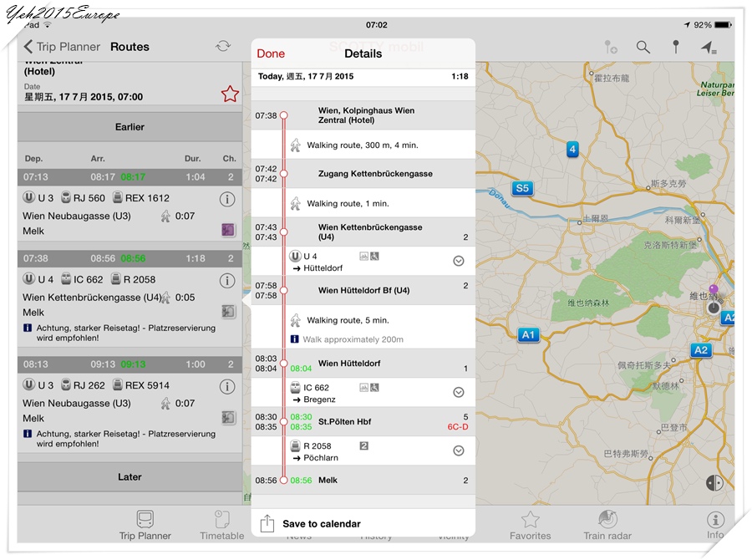The width and height of the screenshot is (752, 560).
Task: Show 07:13 route on map icon
Action: [x=228, y=230]
